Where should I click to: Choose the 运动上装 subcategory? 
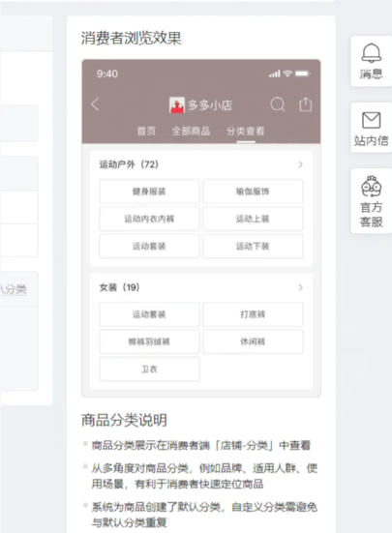[253, 219]
